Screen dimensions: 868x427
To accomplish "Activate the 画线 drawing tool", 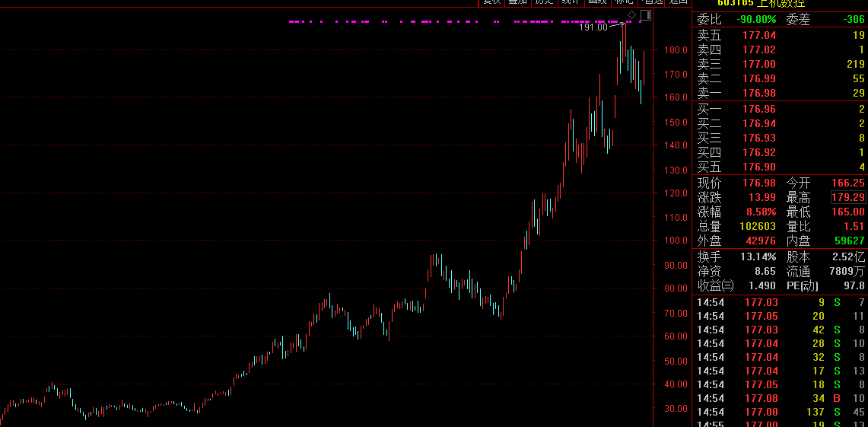I will (597, 2).
